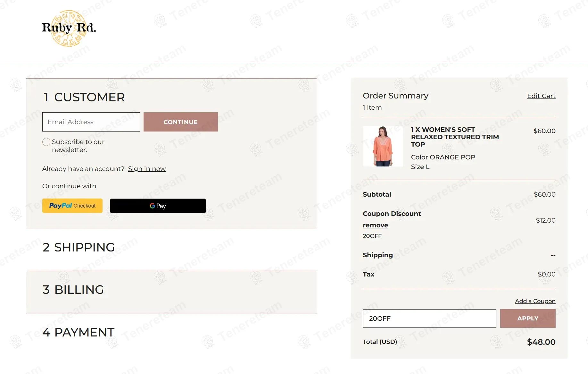Expand the Shipping step section

tap(79, 247)
